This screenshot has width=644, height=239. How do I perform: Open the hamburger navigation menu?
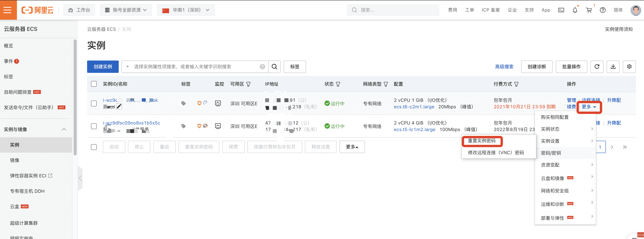point(8,10)
